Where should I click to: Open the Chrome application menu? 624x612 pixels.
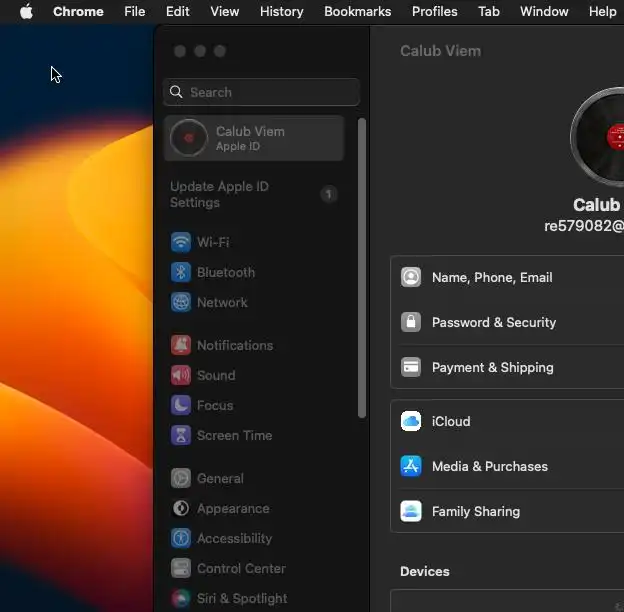click(x=78, y=11)
